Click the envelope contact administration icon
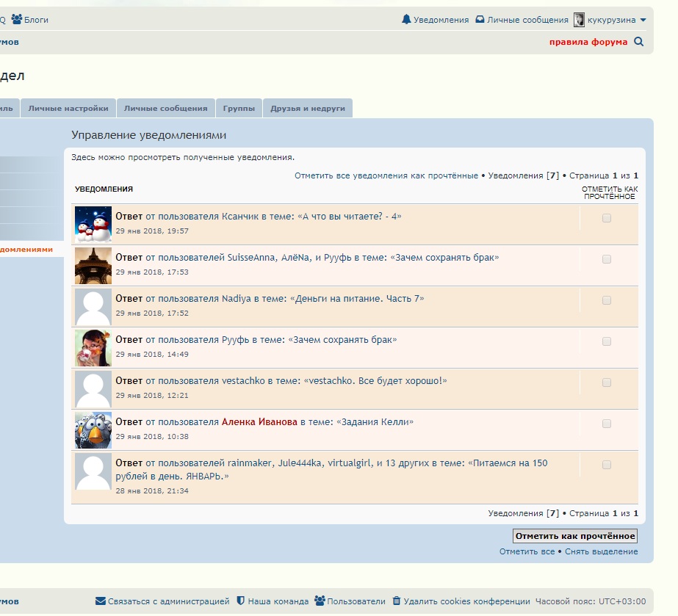 point(101,601)
